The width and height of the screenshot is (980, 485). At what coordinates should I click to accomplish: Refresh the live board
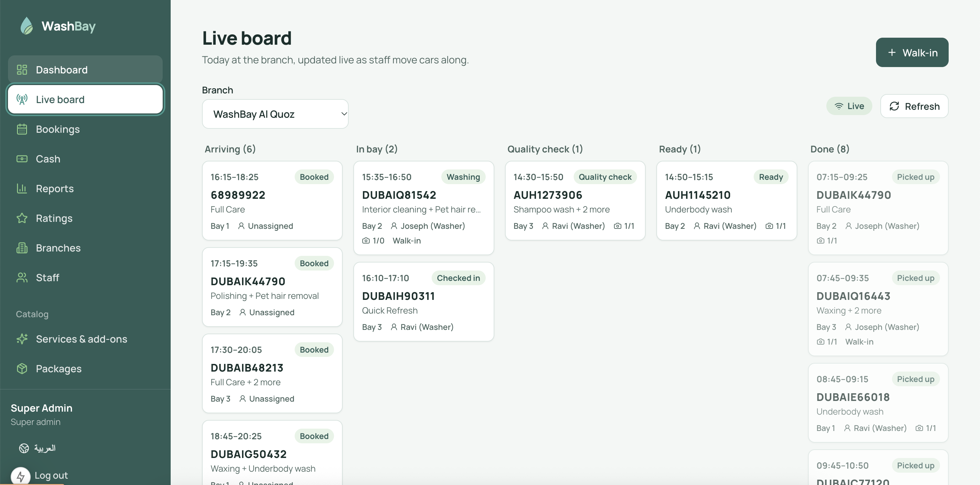tap(914, 106)
